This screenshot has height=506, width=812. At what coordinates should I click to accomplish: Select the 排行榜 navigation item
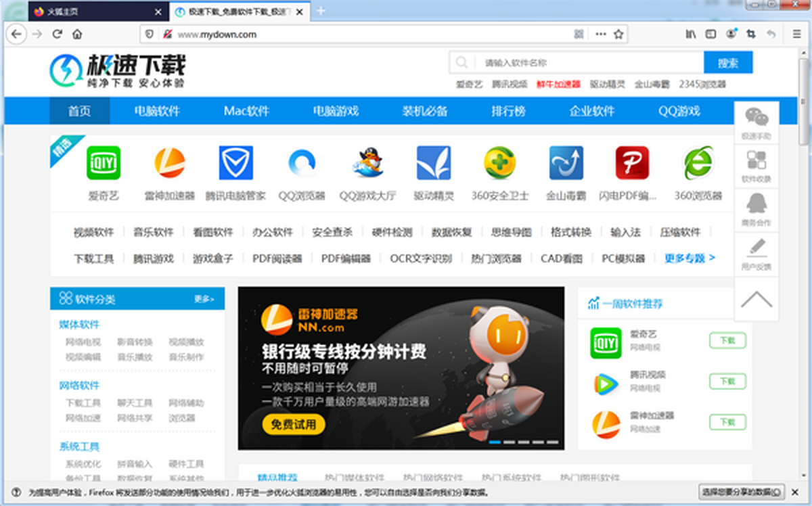click(508, 111)
